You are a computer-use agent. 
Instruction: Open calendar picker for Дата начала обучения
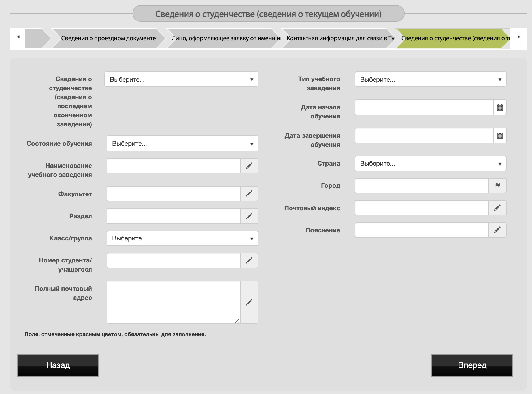pyautogui.click(x=500, y=107)
